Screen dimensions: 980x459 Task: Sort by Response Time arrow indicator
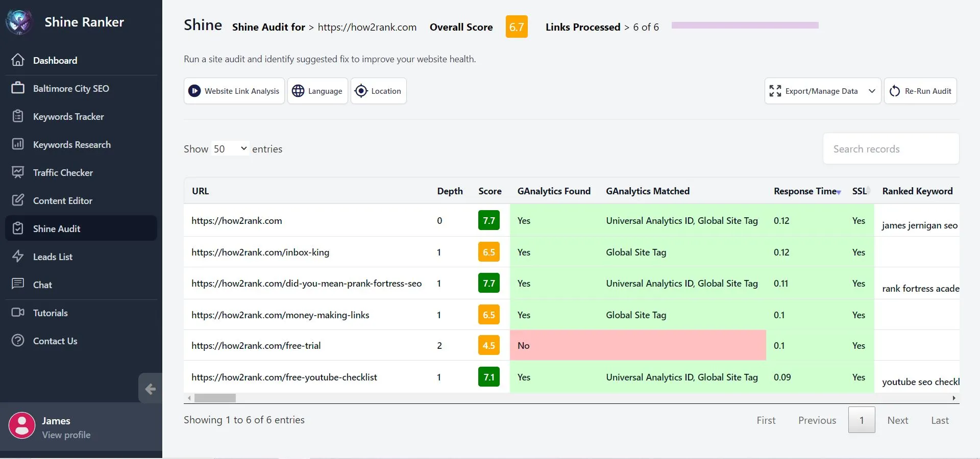click(839, 192)
